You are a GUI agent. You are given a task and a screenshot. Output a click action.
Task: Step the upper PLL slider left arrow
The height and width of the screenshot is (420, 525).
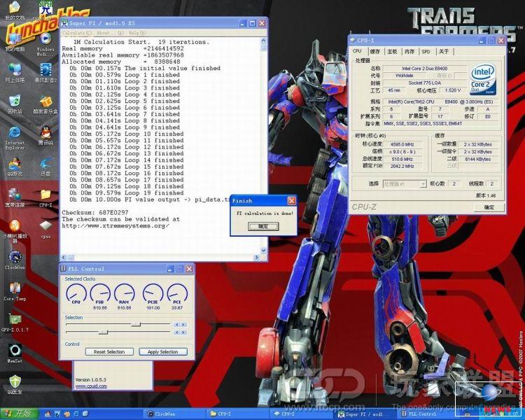(x=177, y=325)
